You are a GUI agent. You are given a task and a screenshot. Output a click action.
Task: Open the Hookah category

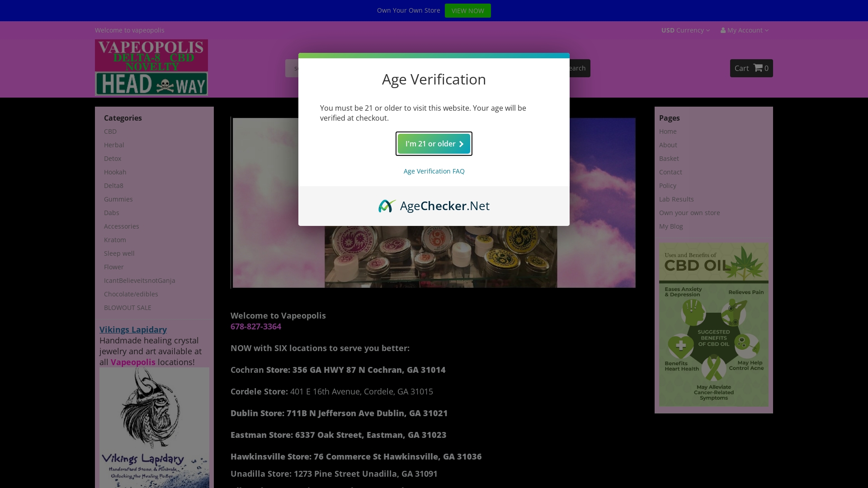click(115, 172)
